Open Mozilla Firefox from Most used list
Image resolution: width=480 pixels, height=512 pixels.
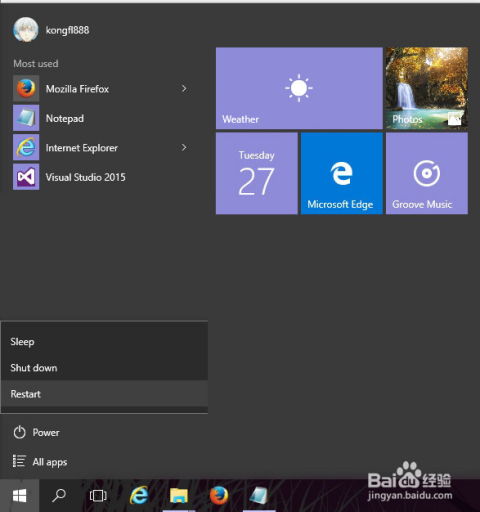click(103, 89)
